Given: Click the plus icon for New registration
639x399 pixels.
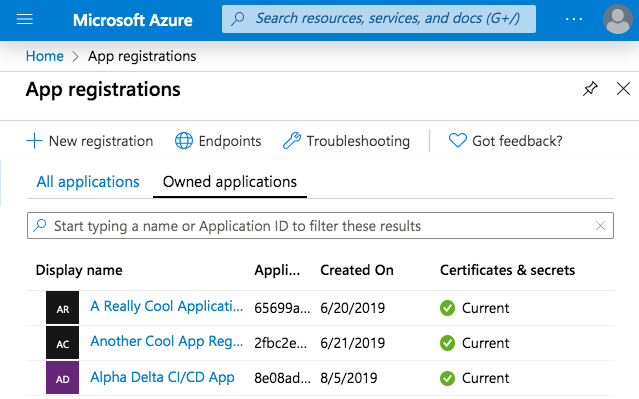Looking at the screenshot, I should pyautogui.click(x=34, y=141).
